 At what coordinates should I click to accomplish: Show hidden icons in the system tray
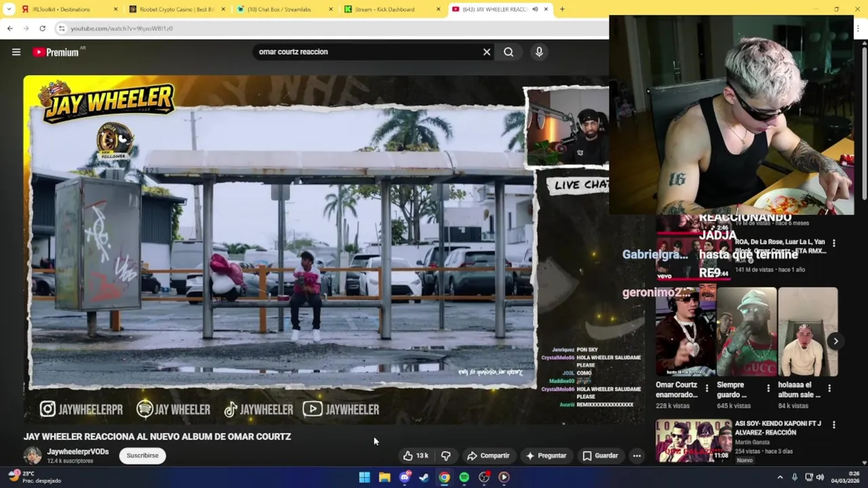click(780, 477)
